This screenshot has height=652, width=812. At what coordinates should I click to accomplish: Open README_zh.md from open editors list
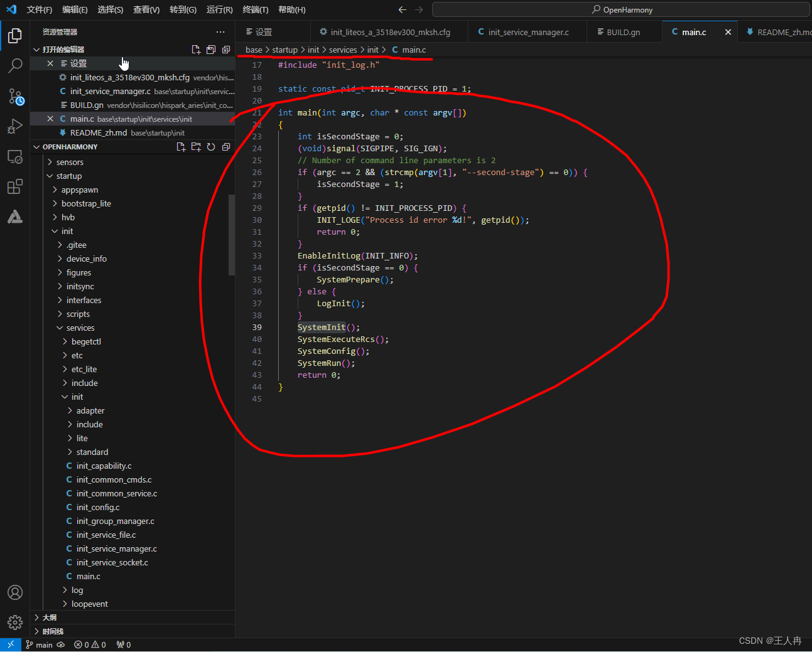[133, 132]
